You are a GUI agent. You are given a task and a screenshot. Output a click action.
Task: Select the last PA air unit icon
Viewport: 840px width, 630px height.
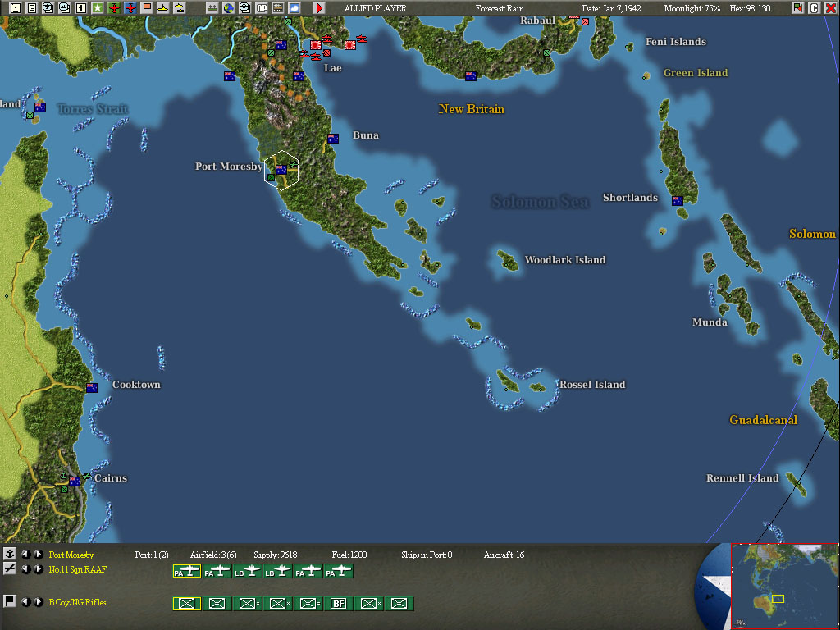(339, 571)
